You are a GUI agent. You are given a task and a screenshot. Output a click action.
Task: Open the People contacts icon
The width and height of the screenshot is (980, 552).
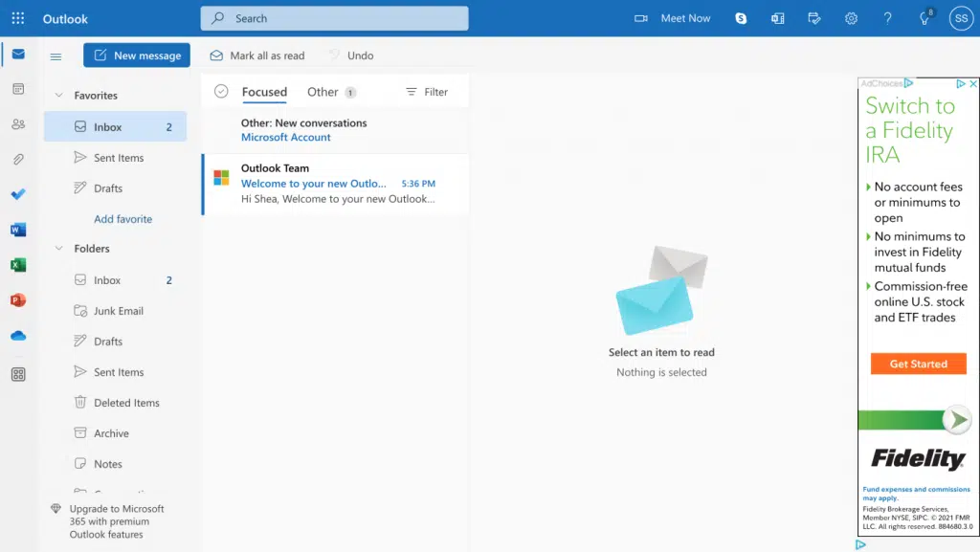pyautogui.click(x=18, y=124)
